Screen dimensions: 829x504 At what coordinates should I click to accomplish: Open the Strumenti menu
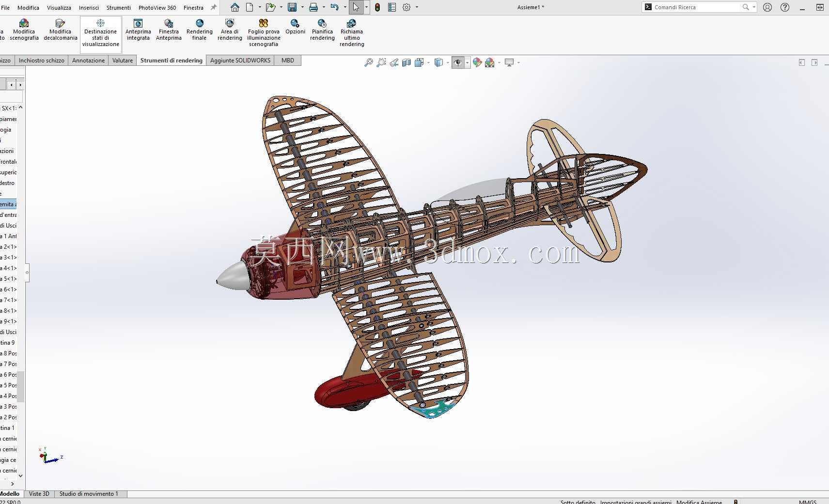point(119,8)
